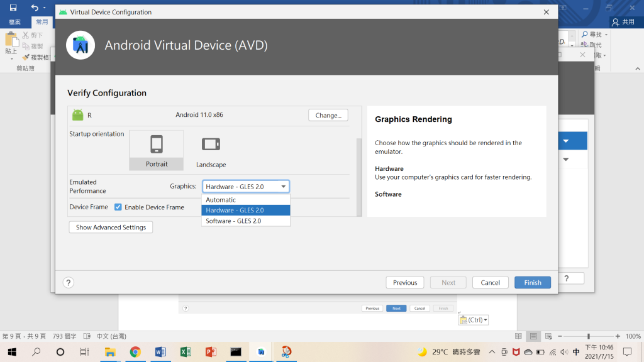Click Copy (複製) in Word ribbon
Screen dimensions: 644x362
33,47
